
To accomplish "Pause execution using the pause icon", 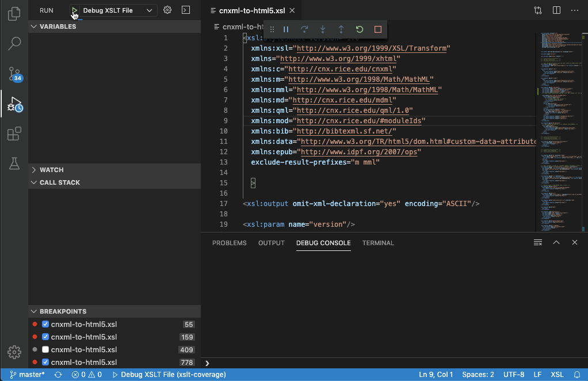I will click(286, 29).
